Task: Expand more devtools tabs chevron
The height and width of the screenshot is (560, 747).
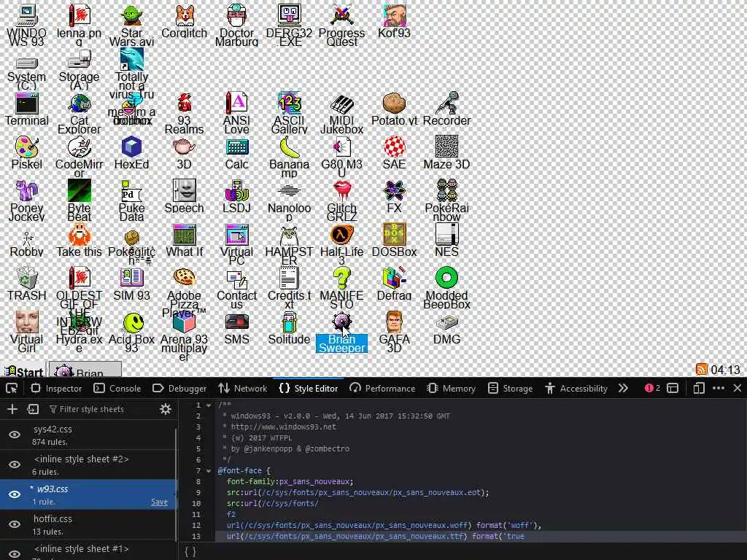Action: (623, 388)
